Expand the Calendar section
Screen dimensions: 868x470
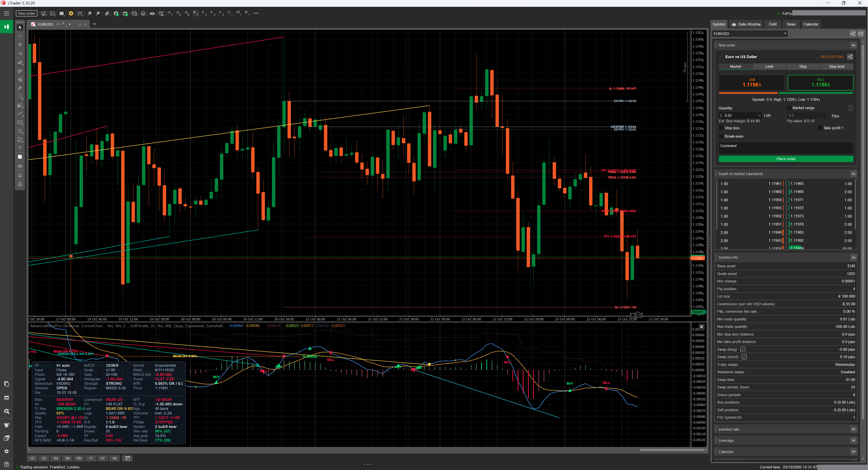[853, 451]
